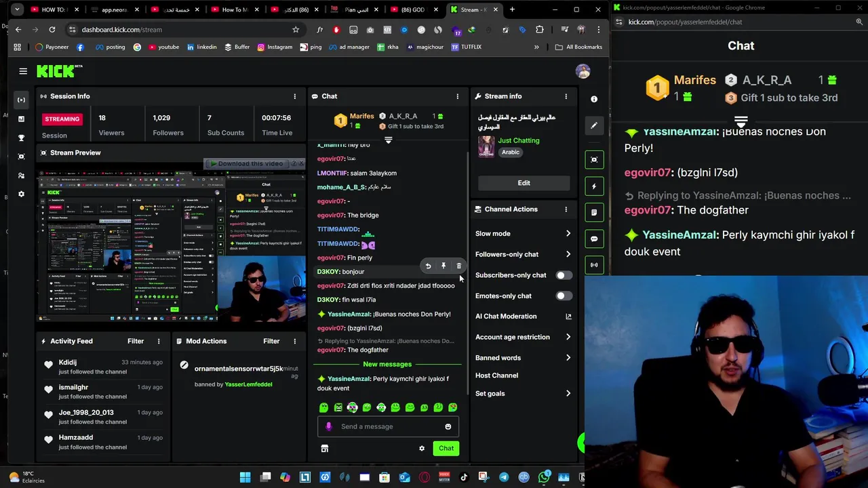Open the trophy icon in left sidebar
Image resolution: width=868 pixels, height=488 pixels.
tap(21, 138)
